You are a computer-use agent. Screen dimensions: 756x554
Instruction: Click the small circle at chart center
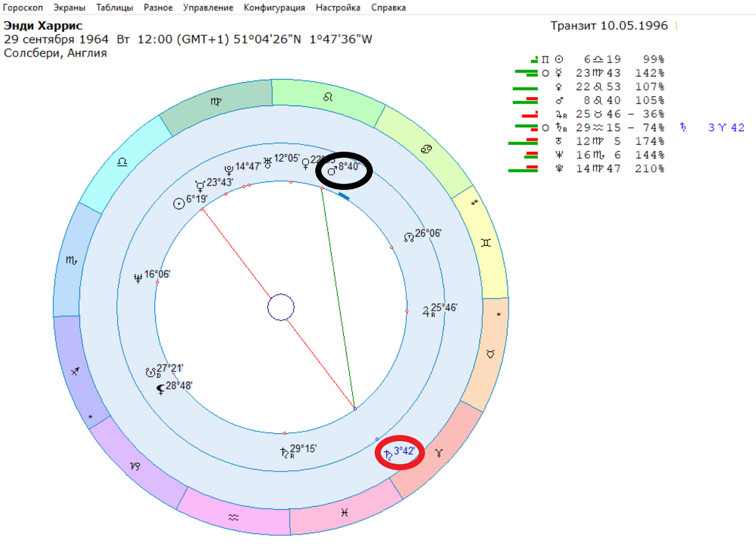coord(281,308)
